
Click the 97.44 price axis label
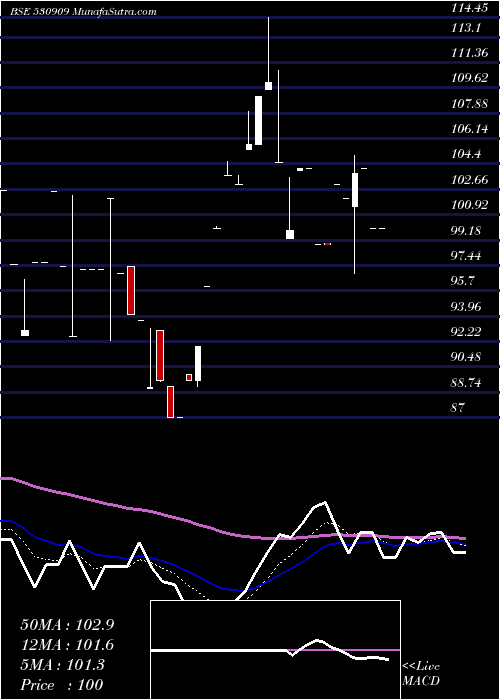tap(467, 256)
